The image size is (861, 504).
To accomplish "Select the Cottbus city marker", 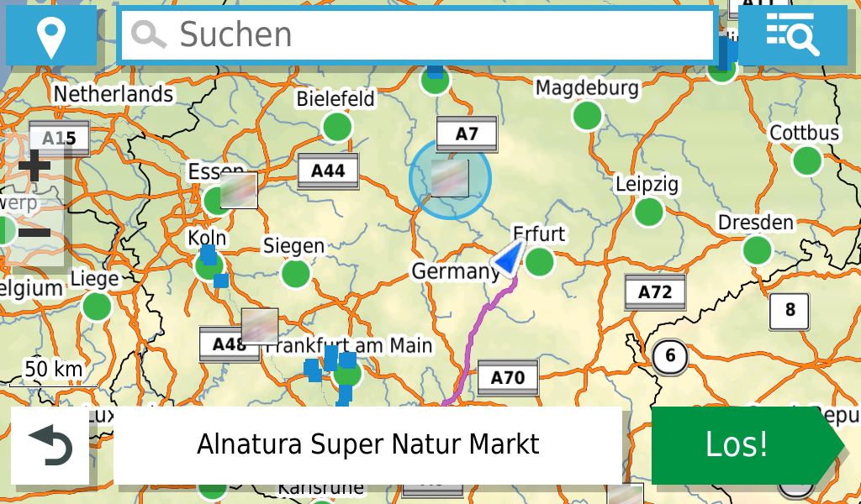I will click(806, 160).
